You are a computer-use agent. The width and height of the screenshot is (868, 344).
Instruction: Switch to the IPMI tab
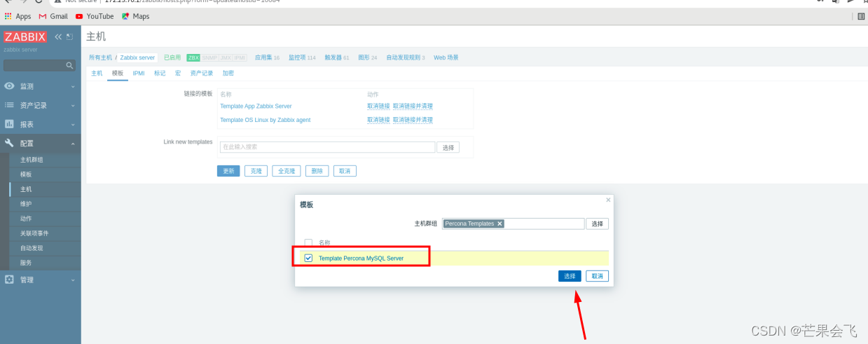[x=139, y=73]
